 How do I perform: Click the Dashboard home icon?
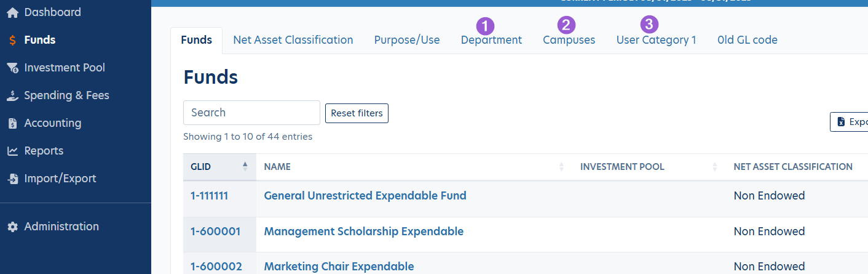point(12,12)
